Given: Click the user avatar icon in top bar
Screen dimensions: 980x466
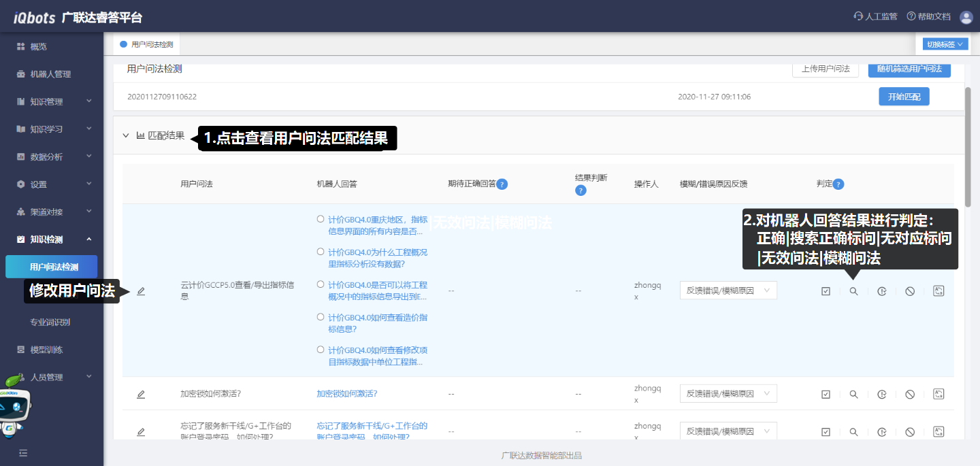Looking at the screenshot, I should pos(966,17).
